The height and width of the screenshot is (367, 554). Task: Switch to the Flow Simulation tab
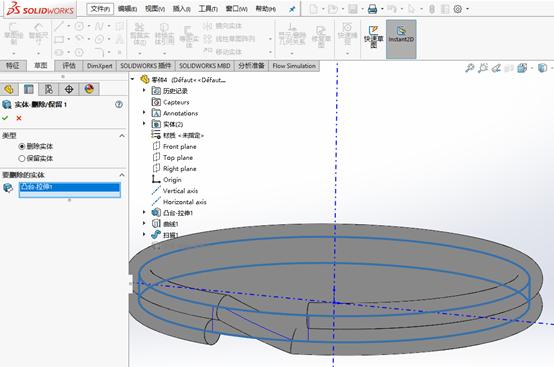tap(294, 66)
